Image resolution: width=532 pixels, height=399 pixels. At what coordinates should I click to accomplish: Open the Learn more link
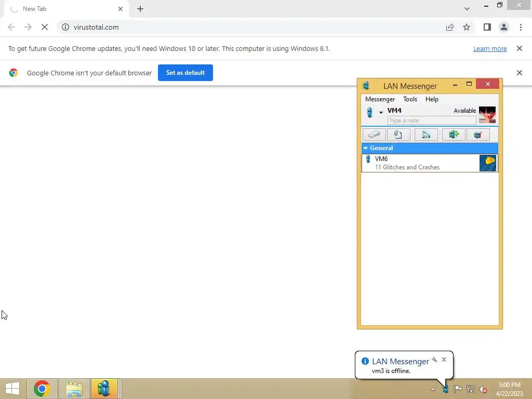click(x=490, y=48)
